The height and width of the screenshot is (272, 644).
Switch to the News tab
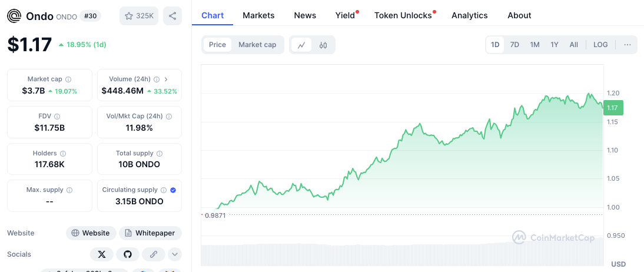[305, 16]
